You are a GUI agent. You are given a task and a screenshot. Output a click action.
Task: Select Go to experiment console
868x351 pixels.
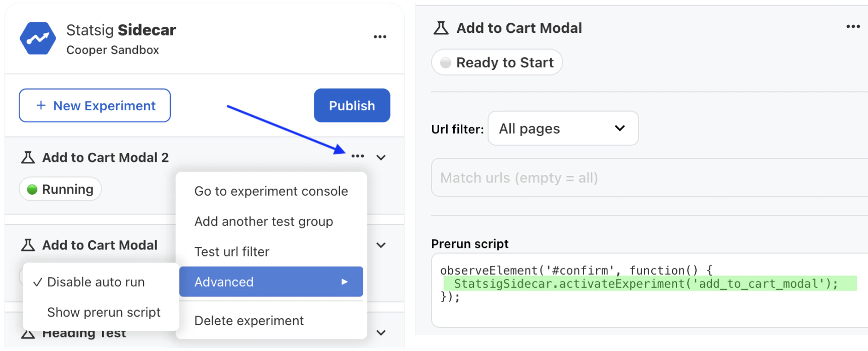coord(271,191)
